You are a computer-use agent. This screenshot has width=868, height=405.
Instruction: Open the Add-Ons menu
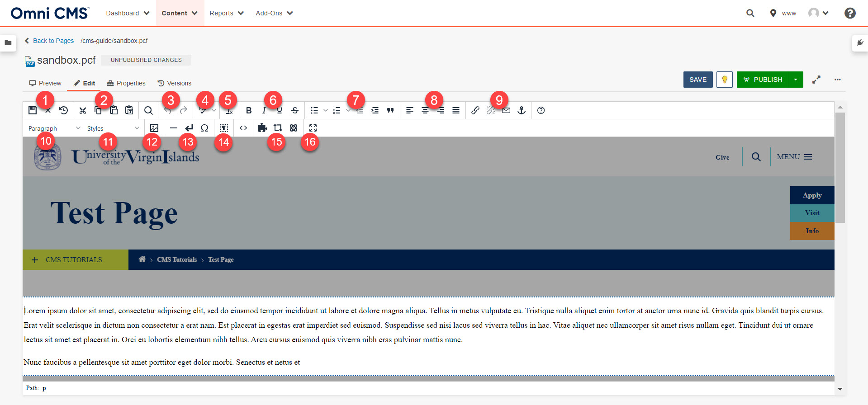pyautogui.click(x=275, y=13)
